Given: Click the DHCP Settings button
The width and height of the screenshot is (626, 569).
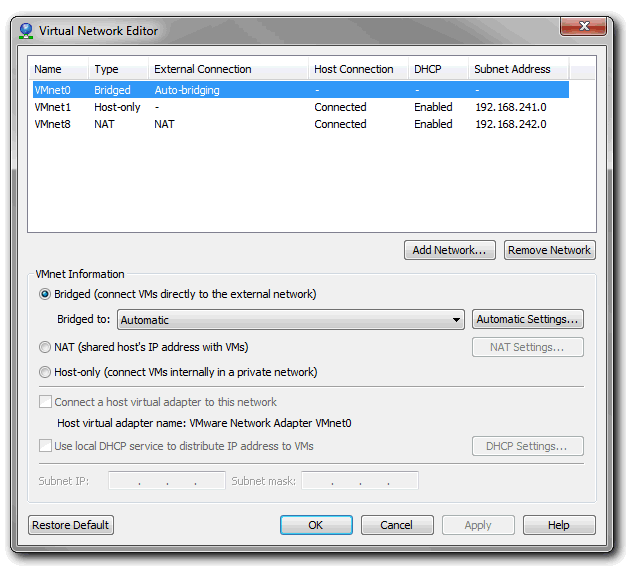Looking at the screenshot, I should tap(527, 446).
